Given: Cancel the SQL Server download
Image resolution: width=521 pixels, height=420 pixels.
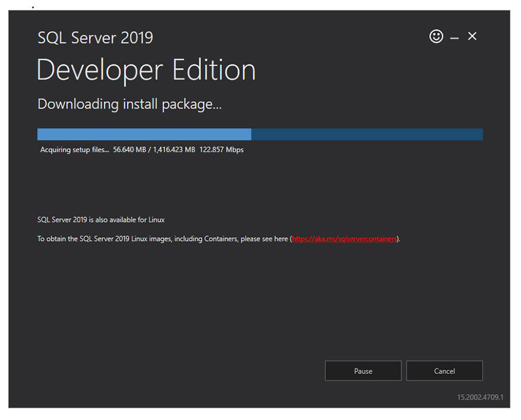Looking at the screenshot, I should 444,370.
